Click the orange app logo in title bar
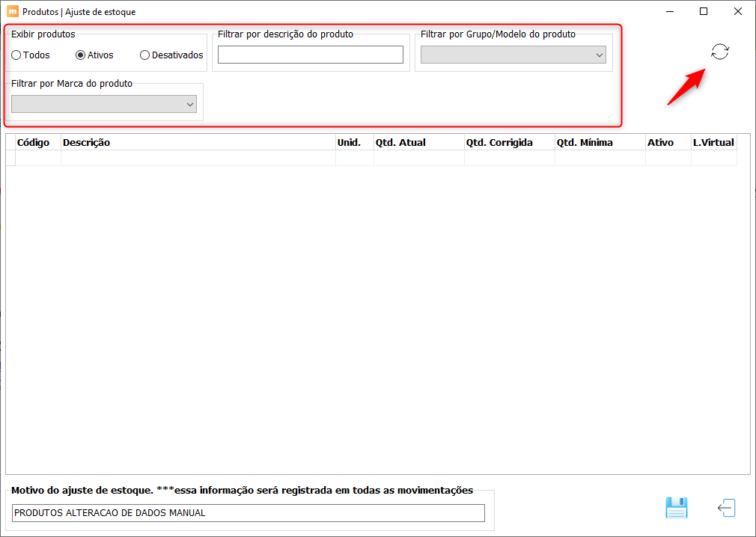The width and height of the screenshot is (756, 537). tap(13, 11)
